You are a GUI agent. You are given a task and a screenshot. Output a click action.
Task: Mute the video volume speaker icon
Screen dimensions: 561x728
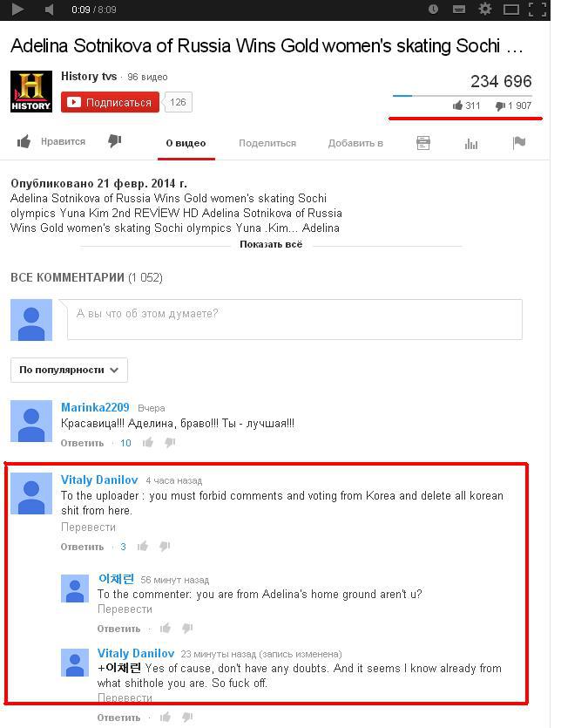click(49, 10)
